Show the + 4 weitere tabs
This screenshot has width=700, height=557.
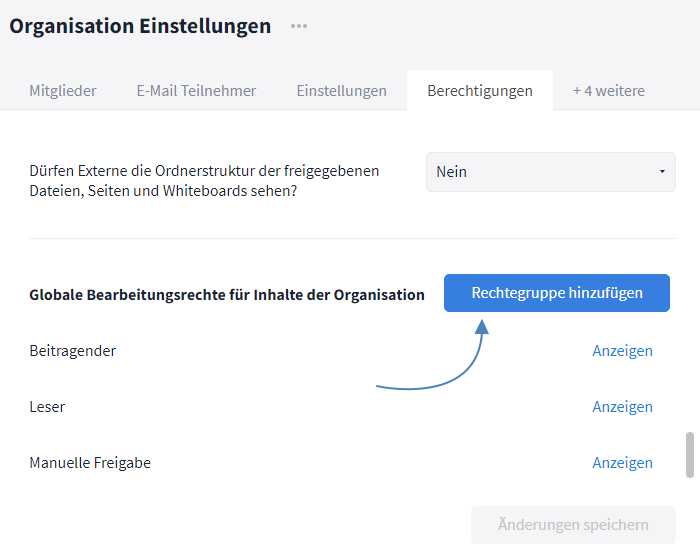click(x=609, y=91)
